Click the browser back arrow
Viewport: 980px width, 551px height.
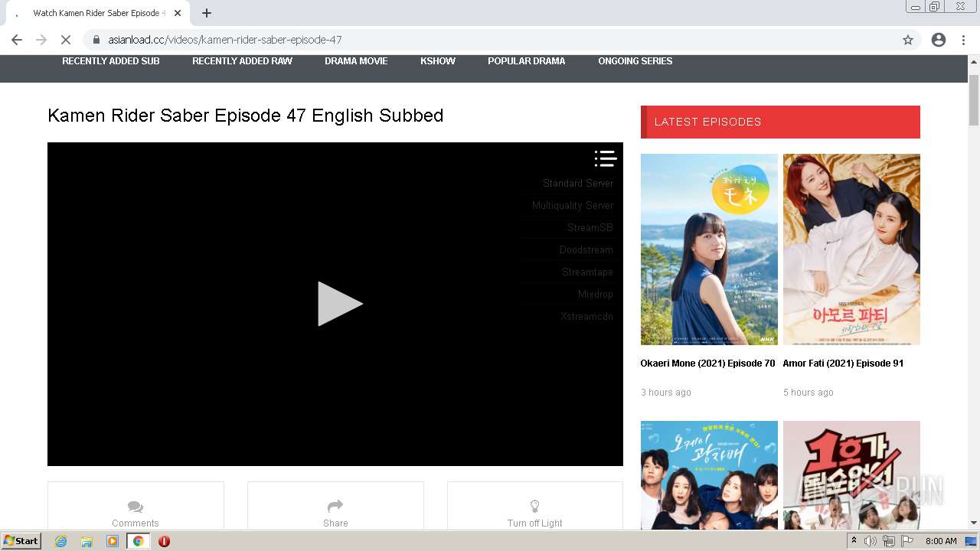(x=17, y=40)
